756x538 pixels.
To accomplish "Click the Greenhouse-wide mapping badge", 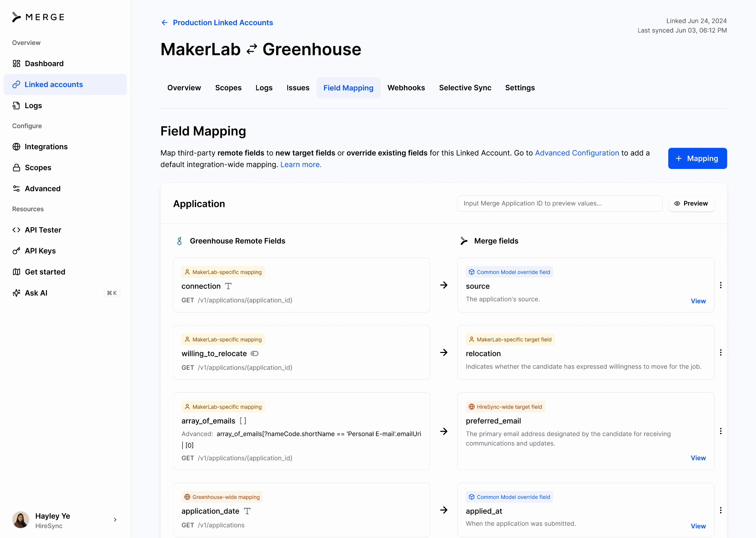I will [x=222, y=497].
